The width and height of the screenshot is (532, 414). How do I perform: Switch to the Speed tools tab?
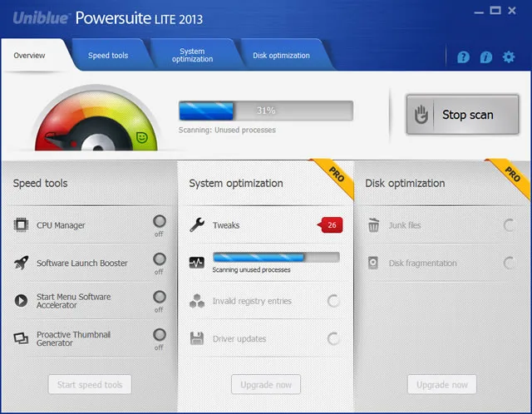(108, 56)
